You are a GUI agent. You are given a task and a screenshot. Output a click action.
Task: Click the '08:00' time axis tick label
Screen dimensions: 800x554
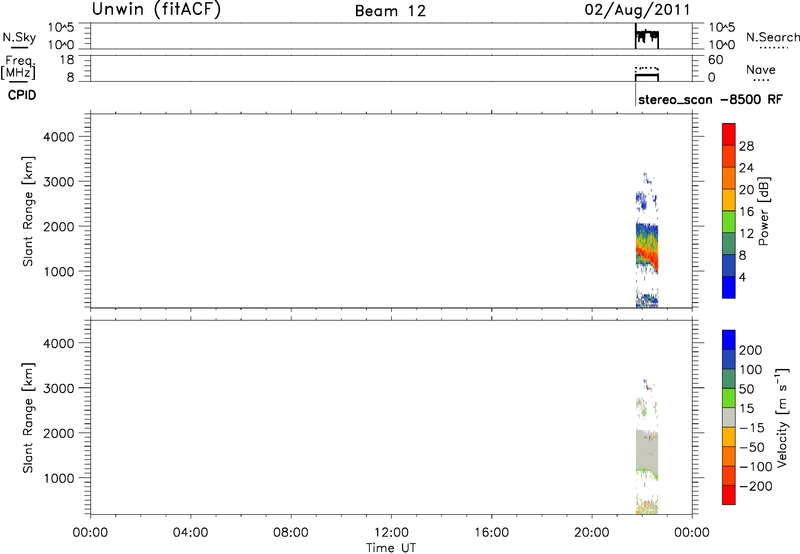click(x=291, y=533)
